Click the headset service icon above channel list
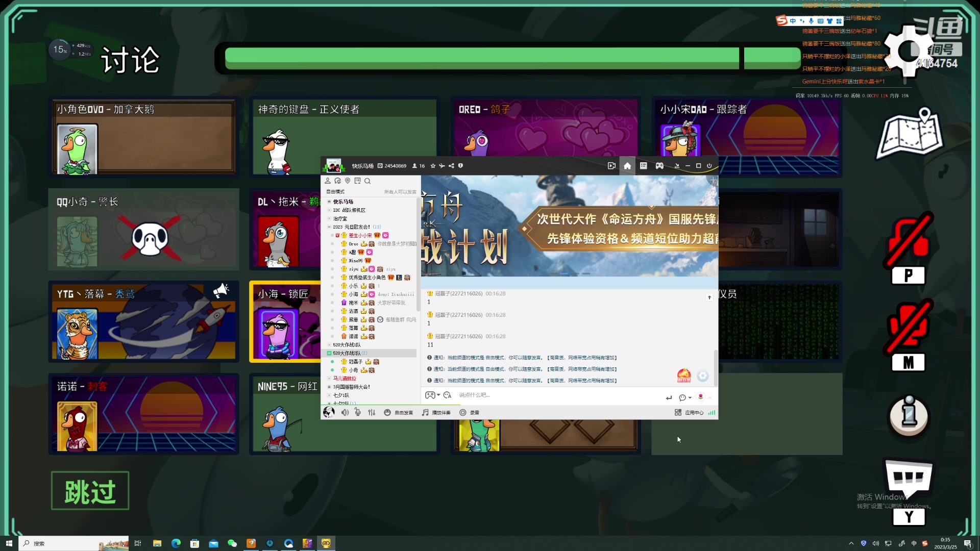The image size is (980, 551). 337,181
